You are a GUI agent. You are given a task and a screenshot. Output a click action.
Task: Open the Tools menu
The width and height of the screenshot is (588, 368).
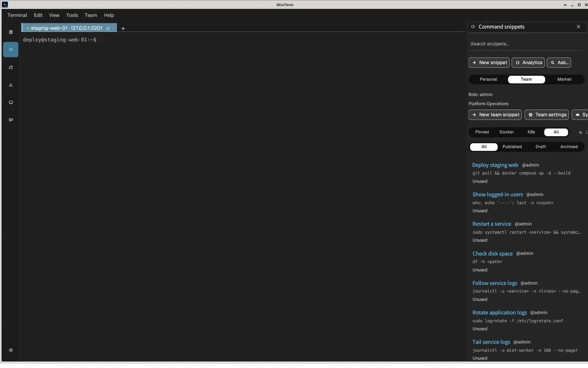pos(72,15)
